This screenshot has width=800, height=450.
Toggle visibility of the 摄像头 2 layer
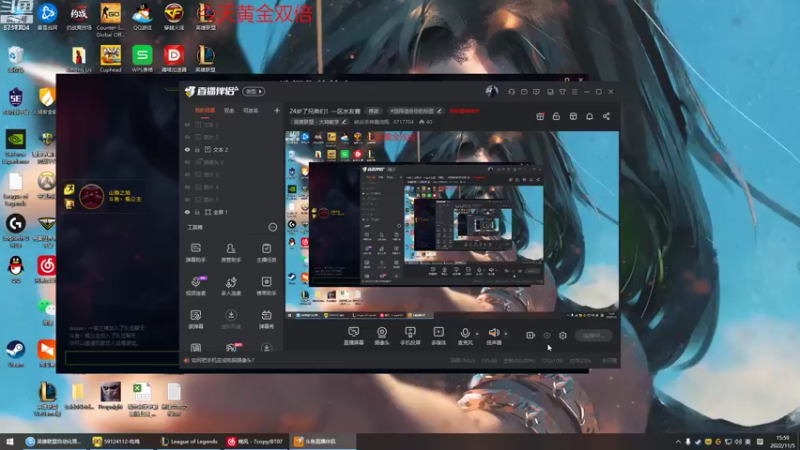pos(187,162)
